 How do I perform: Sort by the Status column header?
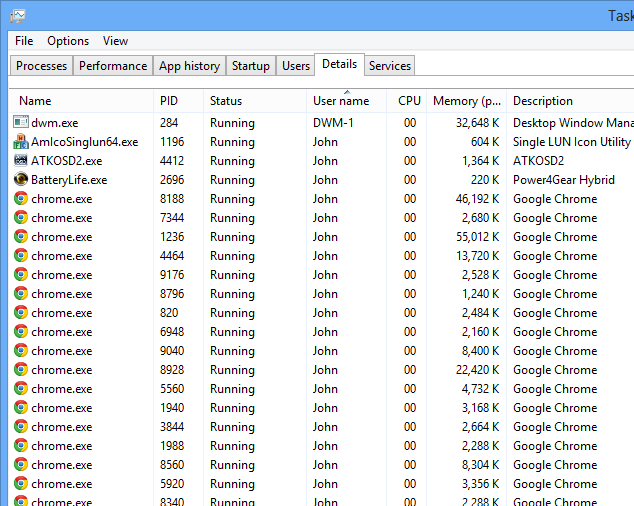click(255, 101)
